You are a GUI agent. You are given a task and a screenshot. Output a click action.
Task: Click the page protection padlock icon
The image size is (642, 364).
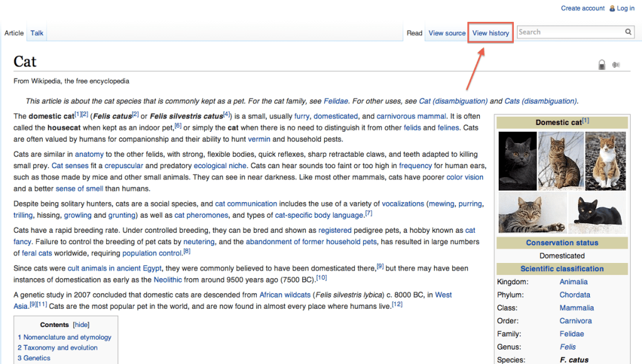601,65
